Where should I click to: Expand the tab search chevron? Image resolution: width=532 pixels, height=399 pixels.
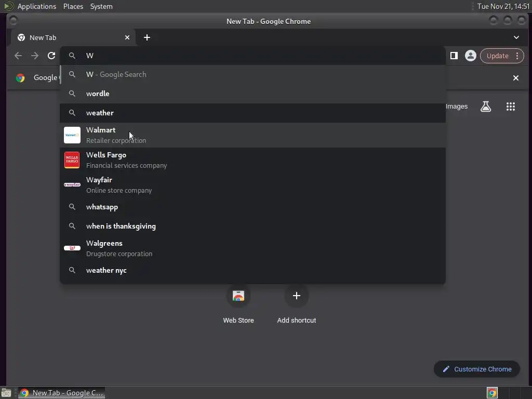click(516, 37)
